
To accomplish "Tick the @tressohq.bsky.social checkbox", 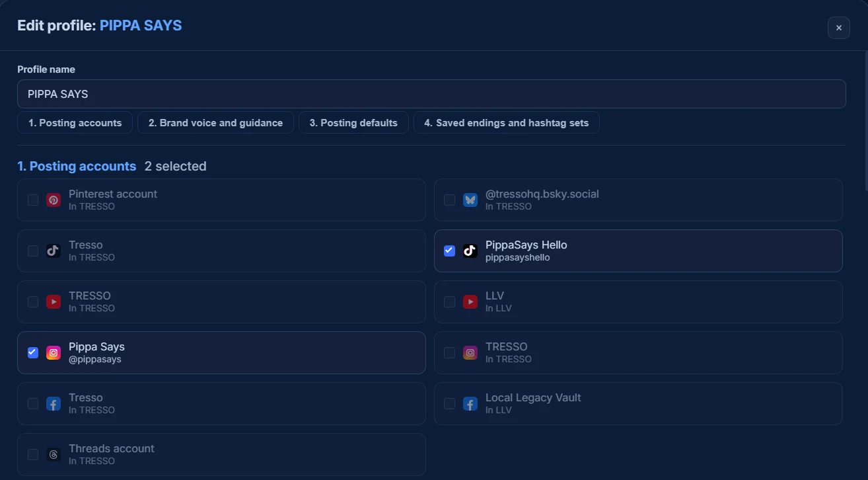I will pyautogui.click(x=450, y=200).
